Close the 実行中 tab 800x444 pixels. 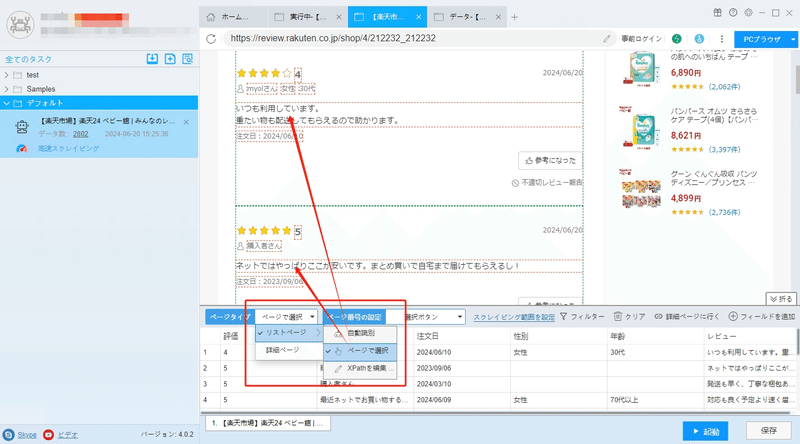pos(339,17)
